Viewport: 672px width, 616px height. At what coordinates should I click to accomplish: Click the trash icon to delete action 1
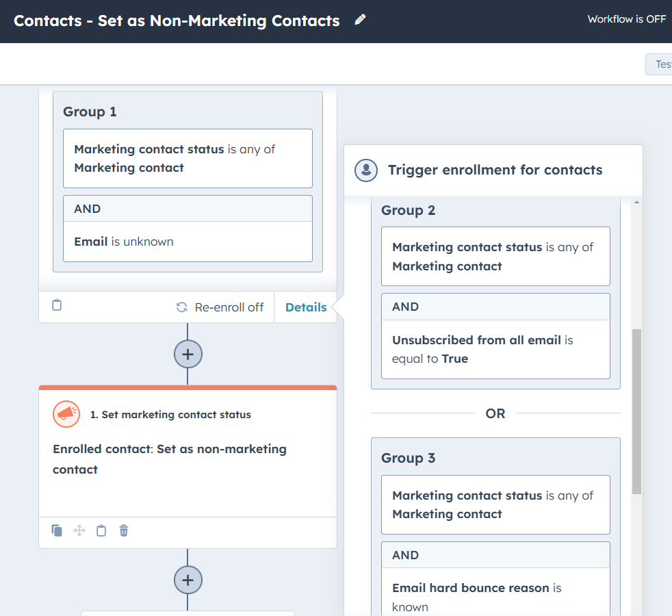coord(123,530)
